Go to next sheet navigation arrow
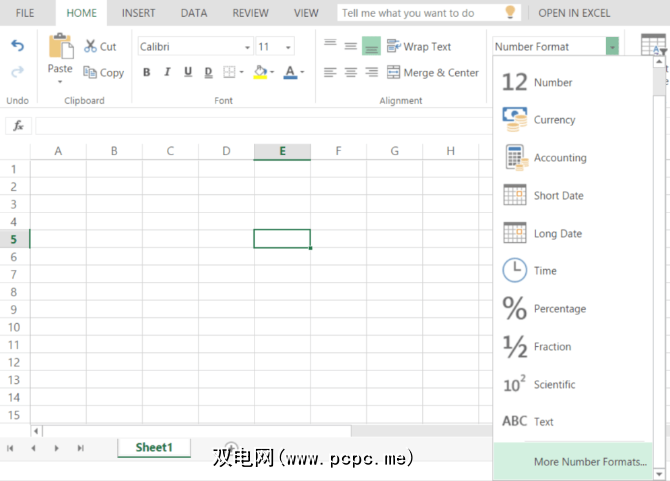This screenshot has width=670, height=481. (x=56, y=448)
